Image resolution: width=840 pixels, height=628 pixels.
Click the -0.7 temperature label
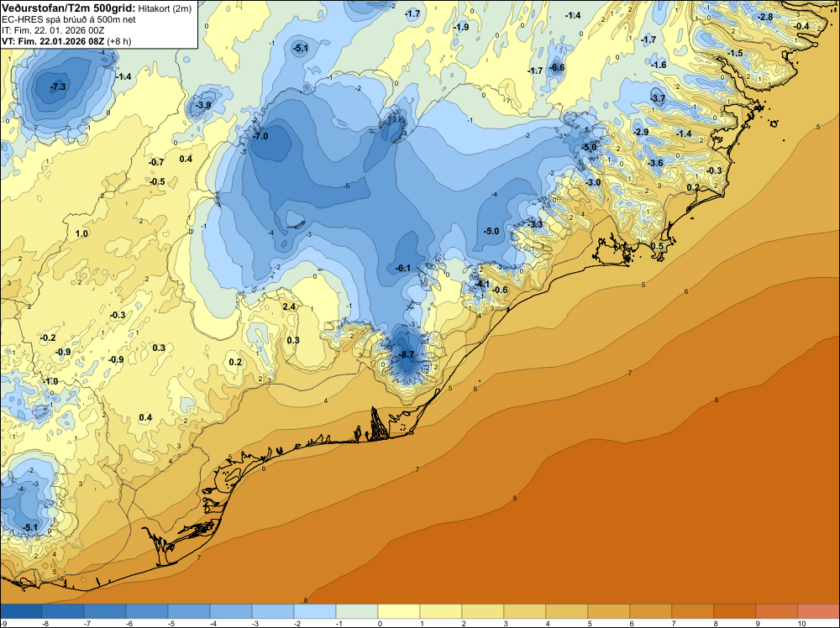156,162
